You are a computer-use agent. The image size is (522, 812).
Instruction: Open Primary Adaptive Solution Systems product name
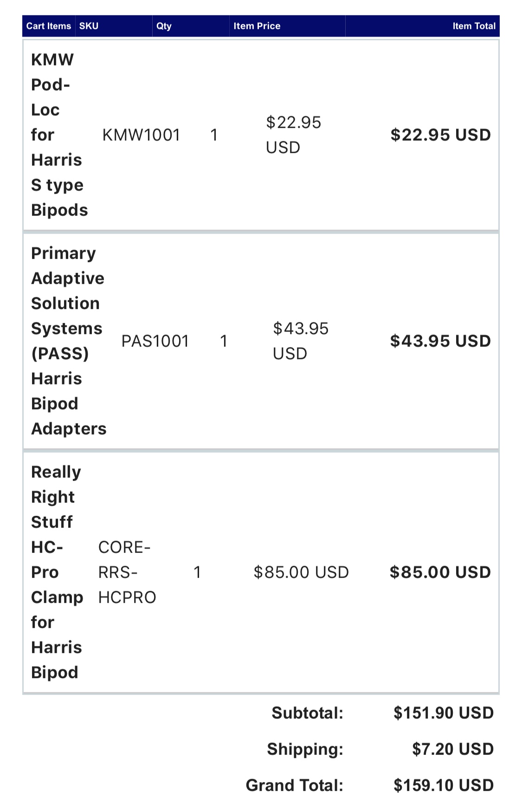pos(69,341)
